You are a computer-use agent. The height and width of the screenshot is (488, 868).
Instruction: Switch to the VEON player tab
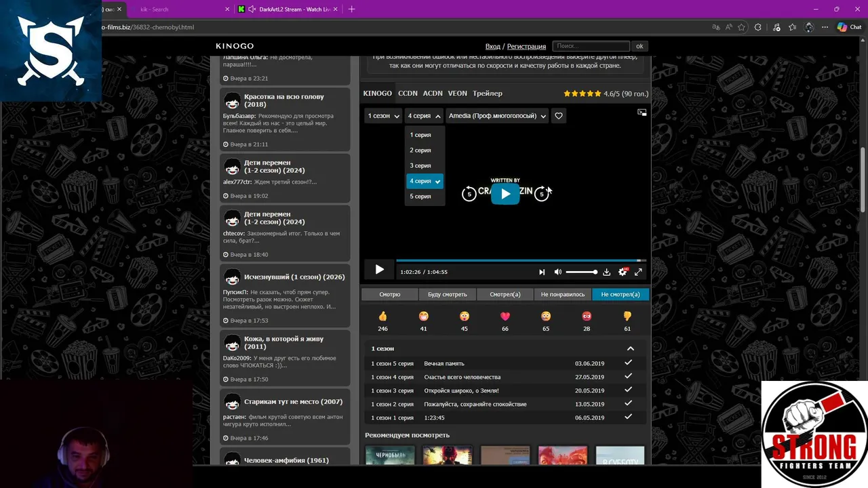coord(457,94)
